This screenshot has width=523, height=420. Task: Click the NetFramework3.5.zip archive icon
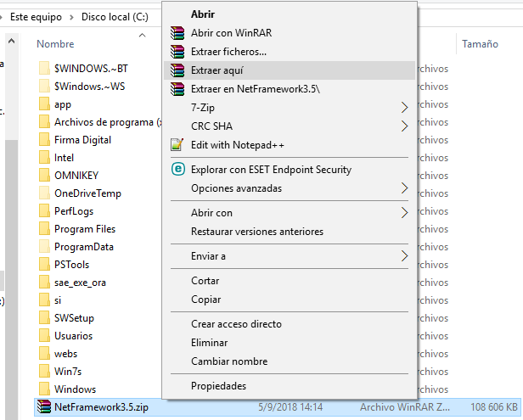point(46,407)
